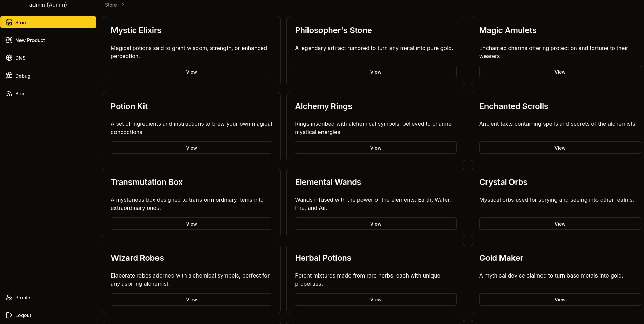The width and height of the screenshot is (644, 324).
Task: Open the Store breadcrumb link
Action: pos(110,5)
